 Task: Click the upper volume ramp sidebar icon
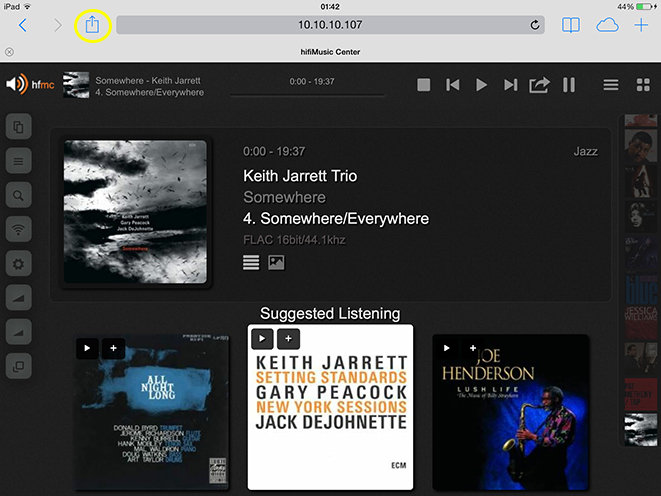19,298
